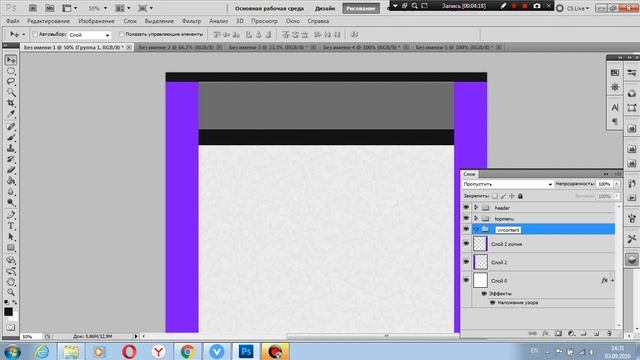
Task: Add a layer mask from panel bottom
Action: 558,333
